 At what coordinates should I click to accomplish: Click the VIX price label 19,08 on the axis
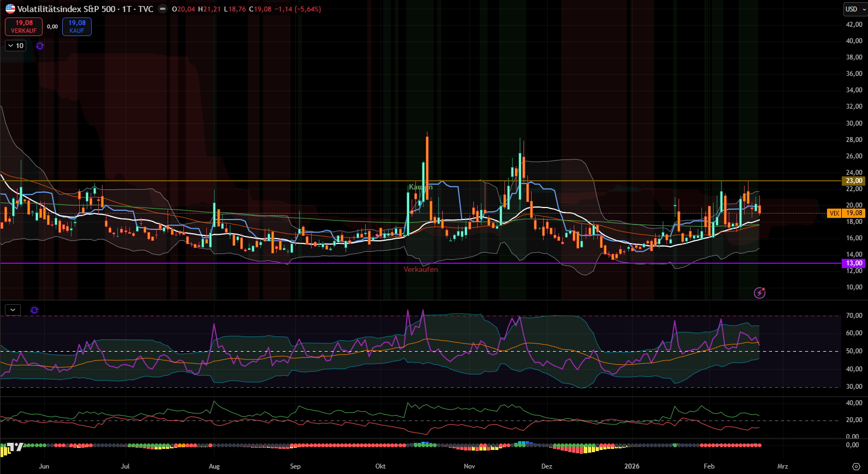click(x=854, y=214)
